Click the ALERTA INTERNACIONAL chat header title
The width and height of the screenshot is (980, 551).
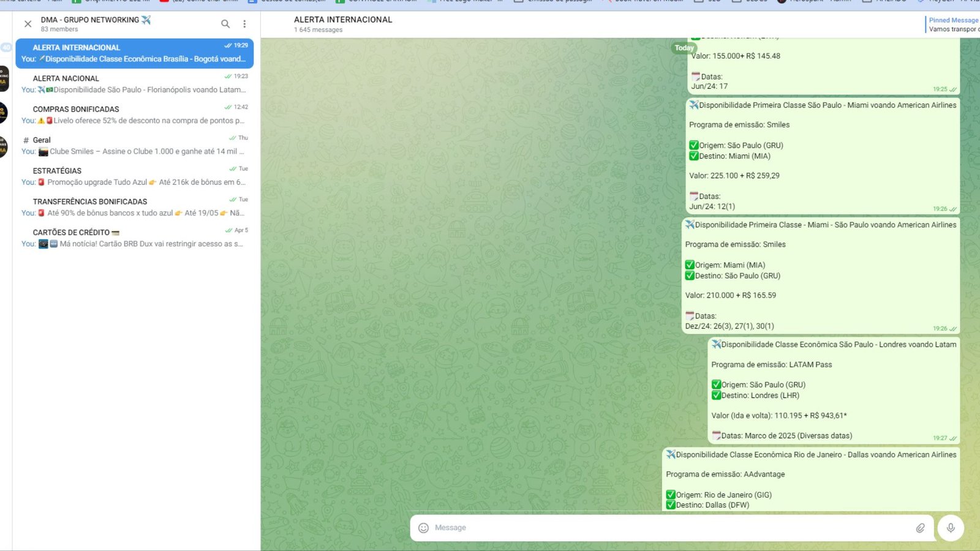[x=343, y=20]
